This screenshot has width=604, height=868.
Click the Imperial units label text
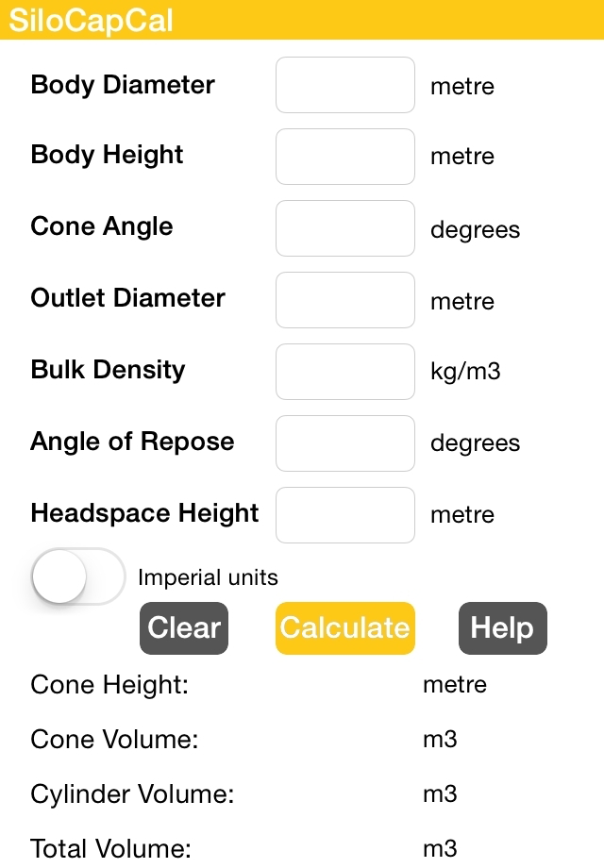click(208, 577)
